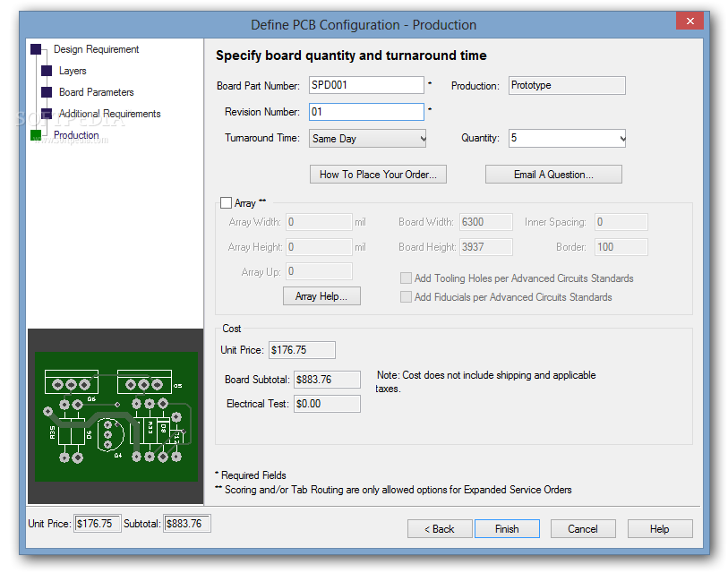Click the Cost Unit Price field

coord(302,350)
